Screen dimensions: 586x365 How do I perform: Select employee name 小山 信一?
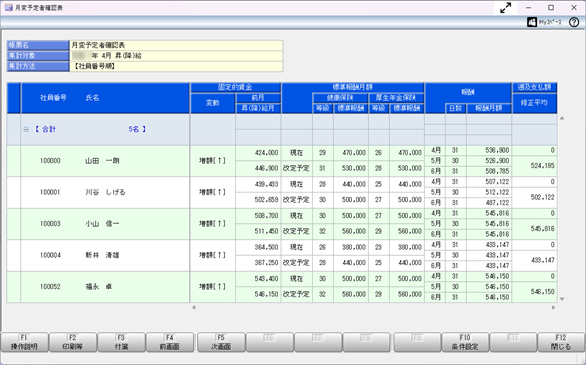(x=102, y=224)
